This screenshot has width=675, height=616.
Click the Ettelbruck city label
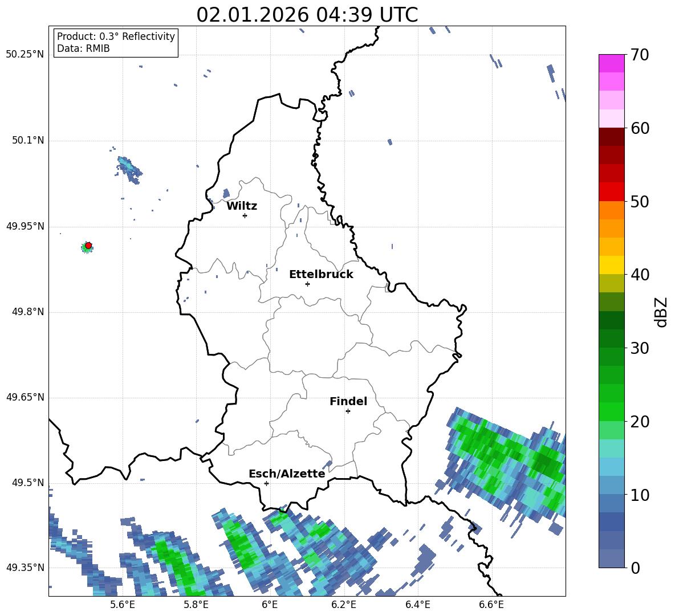321,275
